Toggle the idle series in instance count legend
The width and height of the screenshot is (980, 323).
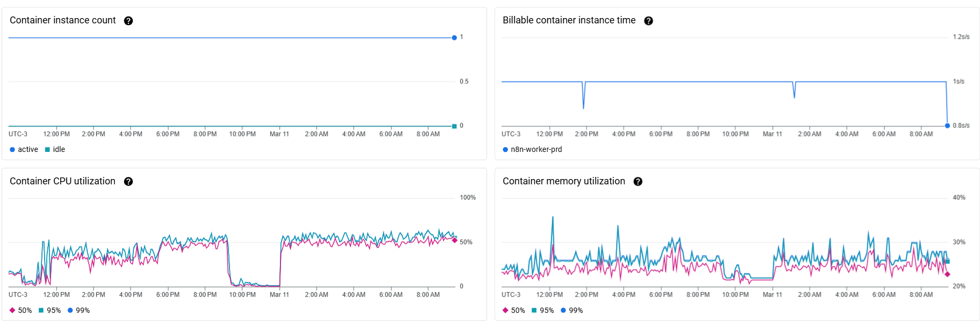[55, 150]
